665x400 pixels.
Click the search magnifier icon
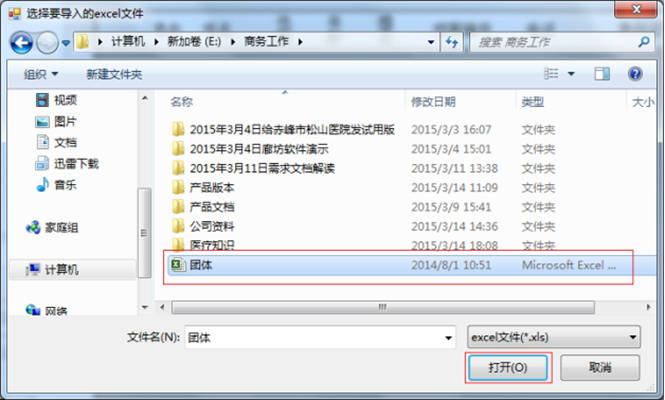click(644, 42)
